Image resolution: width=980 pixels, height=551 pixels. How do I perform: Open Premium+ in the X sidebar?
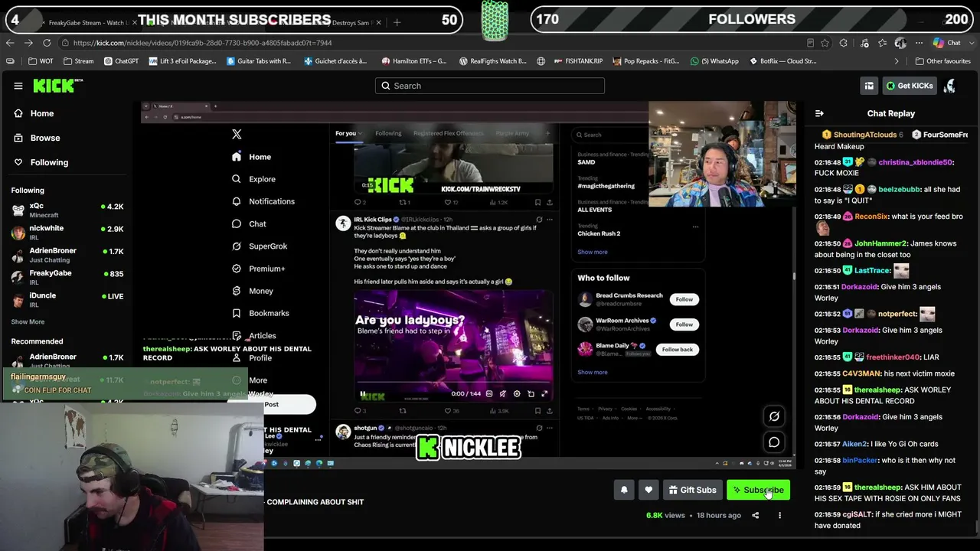pos(258,269)
